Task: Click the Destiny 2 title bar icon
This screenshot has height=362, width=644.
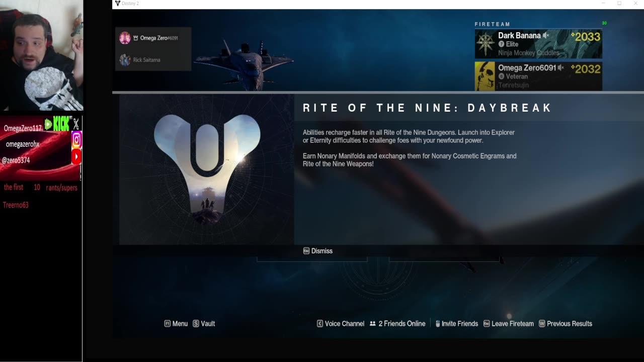Action: [x=118, y=4]
